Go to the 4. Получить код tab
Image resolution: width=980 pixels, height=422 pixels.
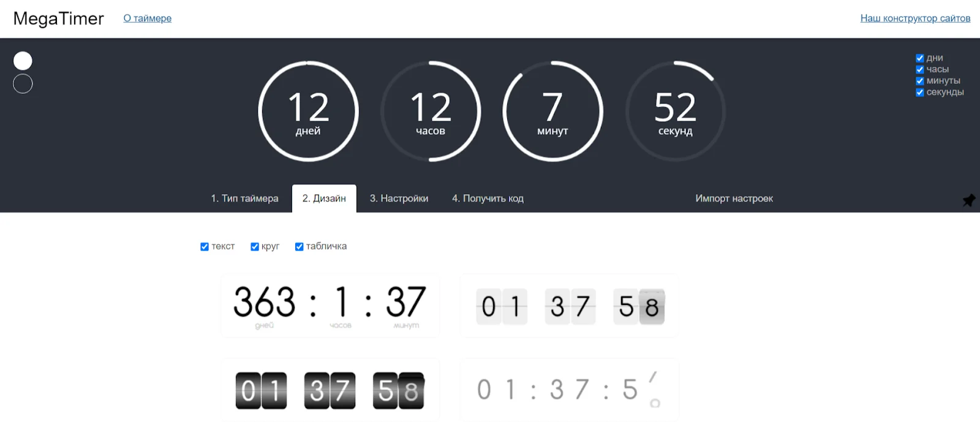488,198
